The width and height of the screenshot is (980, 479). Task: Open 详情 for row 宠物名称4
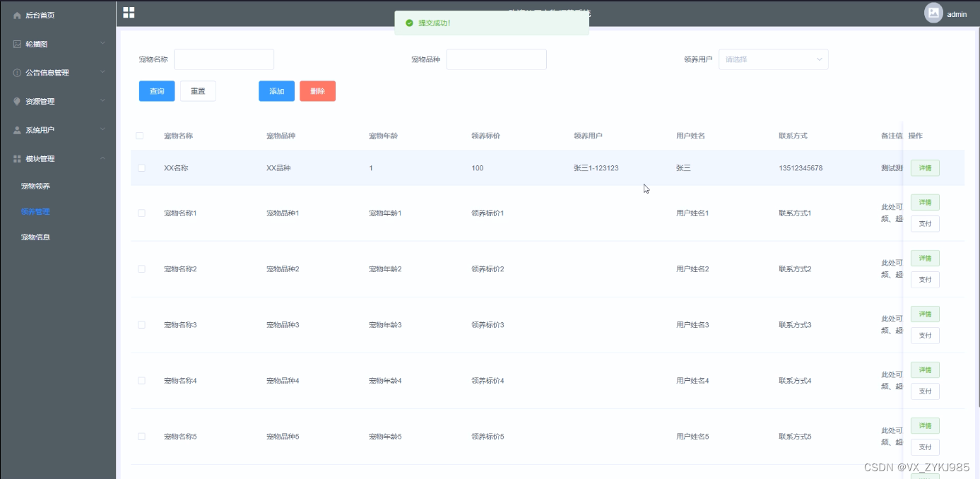(925, 370)
